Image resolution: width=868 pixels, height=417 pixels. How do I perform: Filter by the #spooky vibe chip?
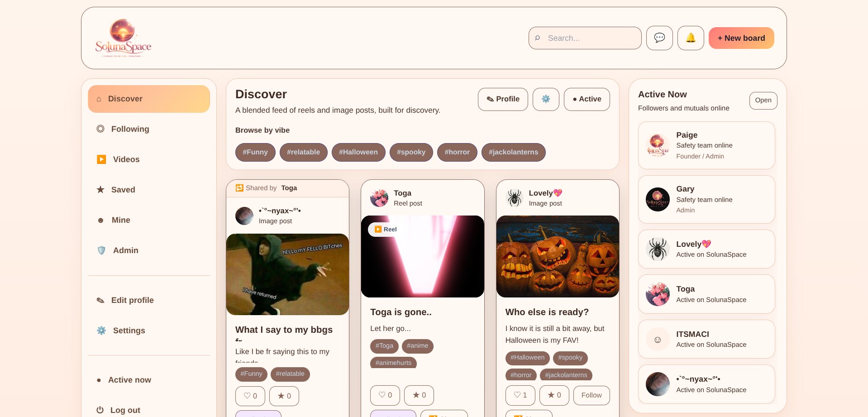pos(411,152)
